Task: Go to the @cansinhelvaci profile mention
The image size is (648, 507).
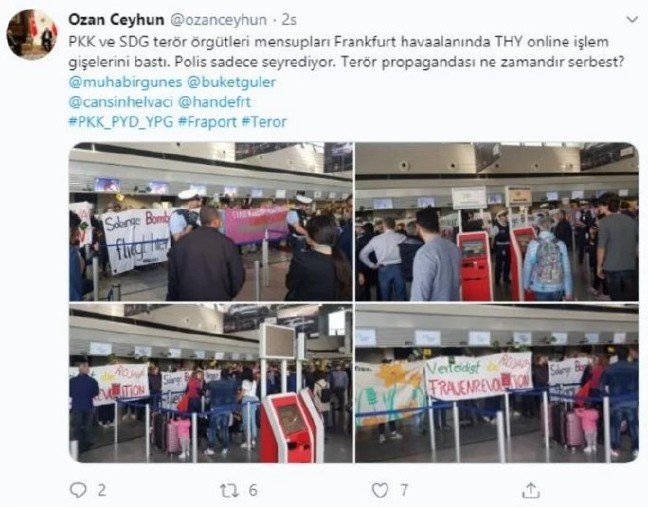Action: 120,102
